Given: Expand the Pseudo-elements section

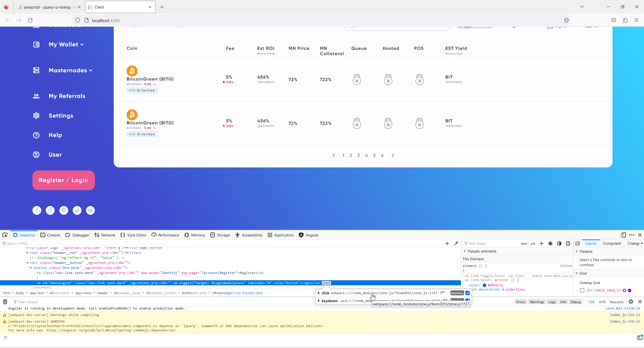Looking at the screenshot, I should tap(465, 251).
